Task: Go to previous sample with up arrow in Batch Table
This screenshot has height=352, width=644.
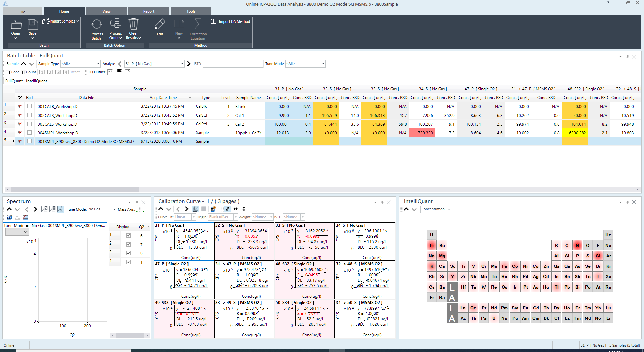Action: (23, 64)
